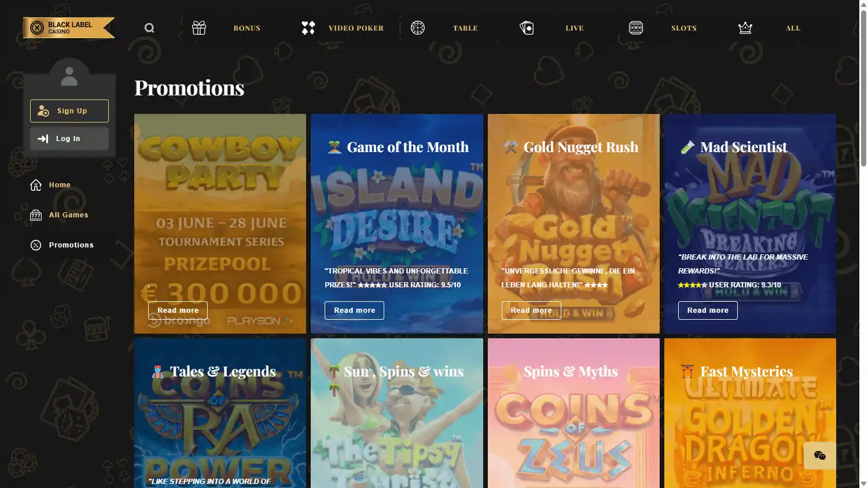
Task: Go to Home in sidebar
Action: point(60,185)
